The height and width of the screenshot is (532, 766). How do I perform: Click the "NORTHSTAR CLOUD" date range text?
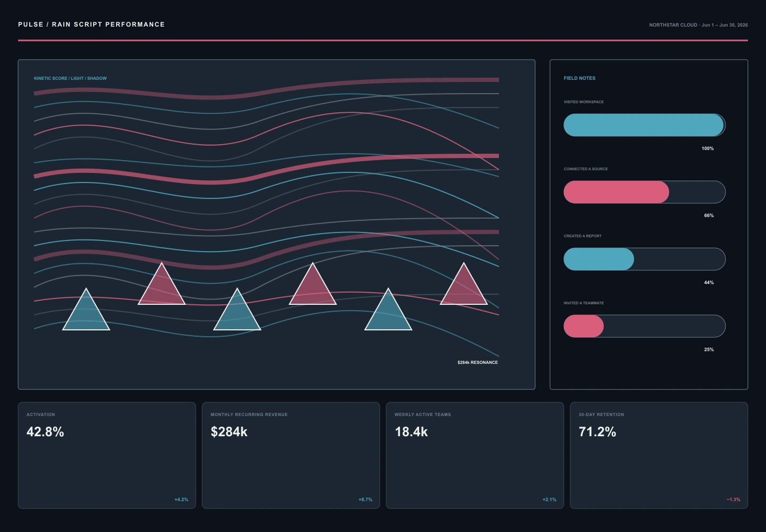point(698,25)
